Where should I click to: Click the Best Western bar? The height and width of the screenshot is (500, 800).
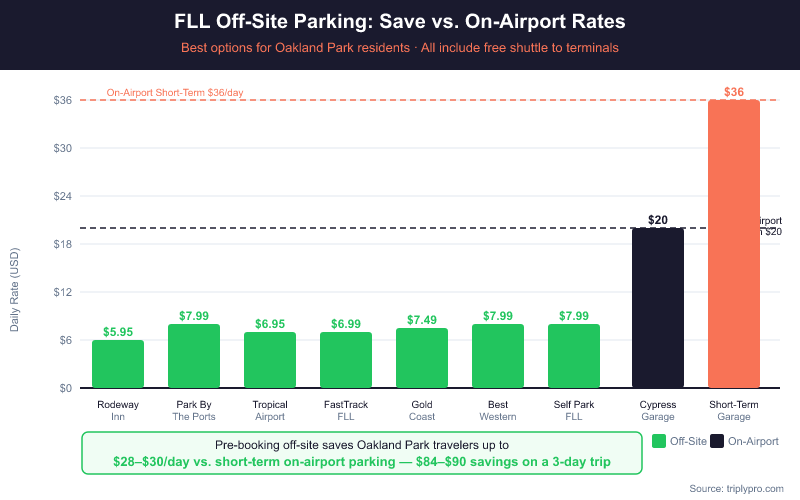498,356
